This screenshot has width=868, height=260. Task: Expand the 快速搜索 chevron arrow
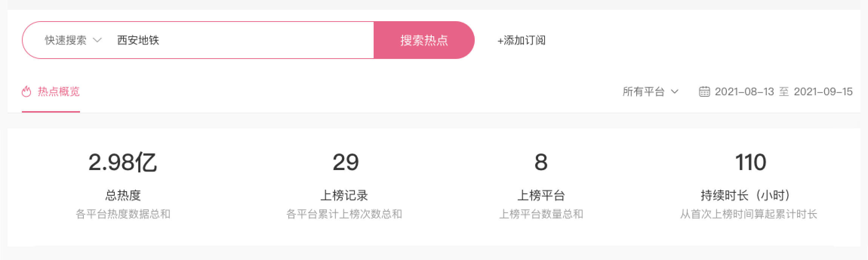point(97,40)
